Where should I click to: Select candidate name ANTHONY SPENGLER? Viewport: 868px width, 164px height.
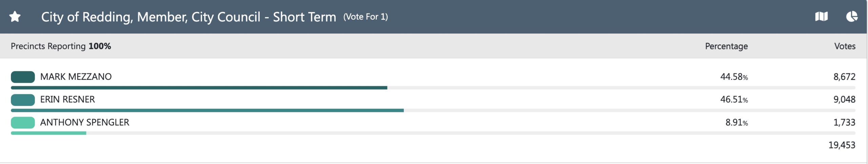(85, 122)
